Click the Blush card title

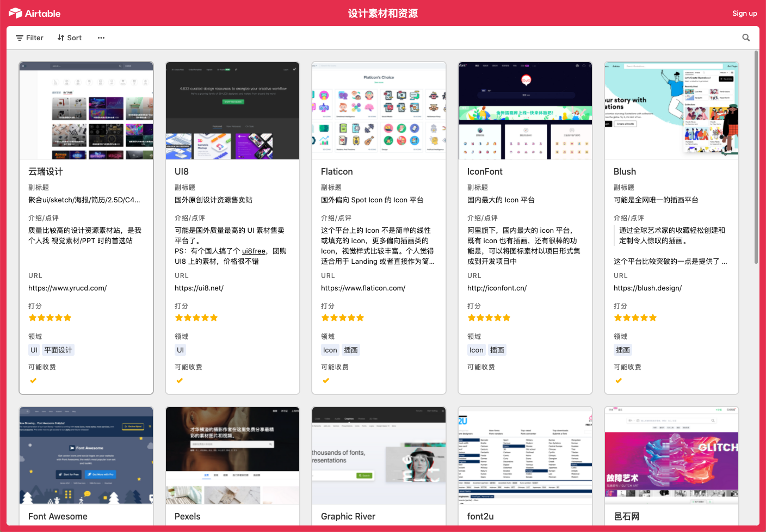click(625, 171)
